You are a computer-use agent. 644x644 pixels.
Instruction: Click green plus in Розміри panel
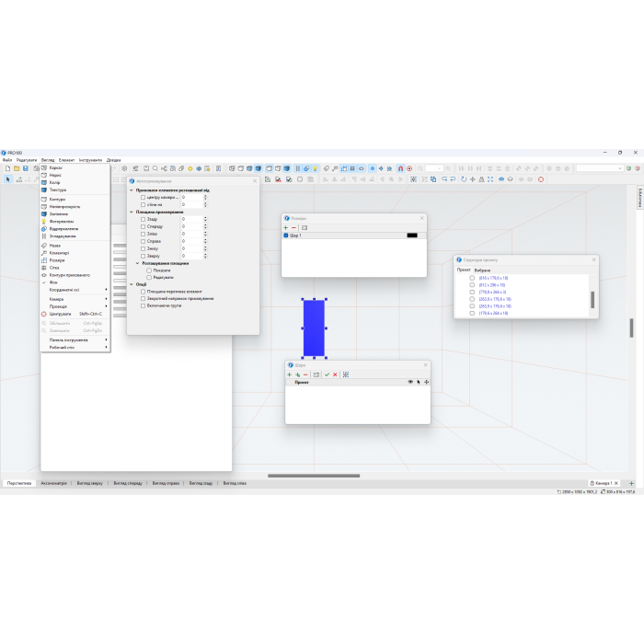pyautogui.click(x=286, y=227)
